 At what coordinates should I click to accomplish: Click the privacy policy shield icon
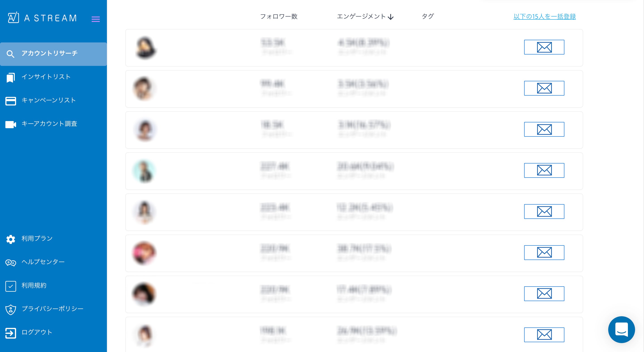coord(11,310)
